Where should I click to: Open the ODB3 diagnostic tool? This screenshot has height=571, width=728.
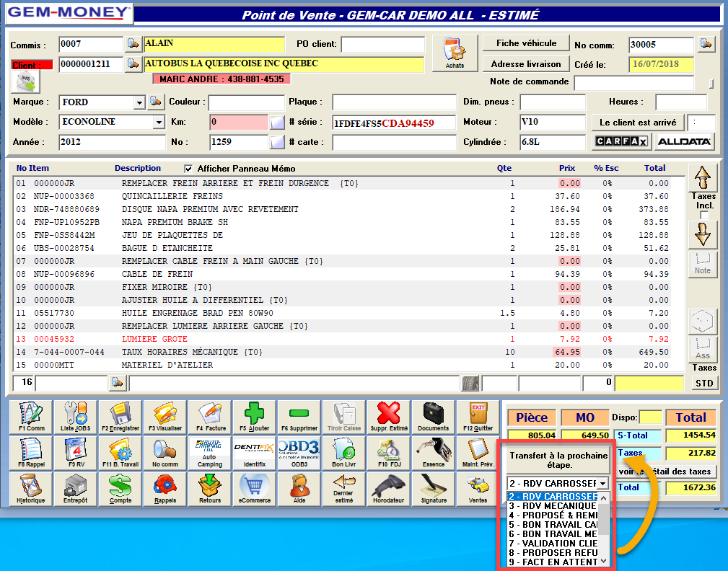tap(299, 453)
